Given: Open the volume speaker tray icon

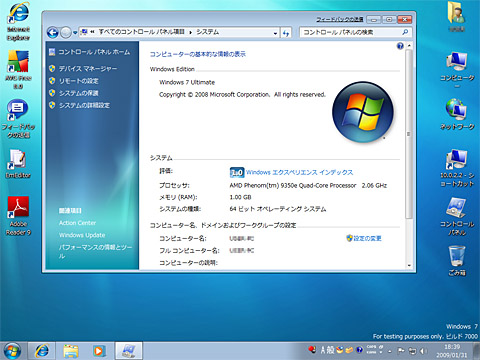Looking at the screenshot, I should coord(423,351).
